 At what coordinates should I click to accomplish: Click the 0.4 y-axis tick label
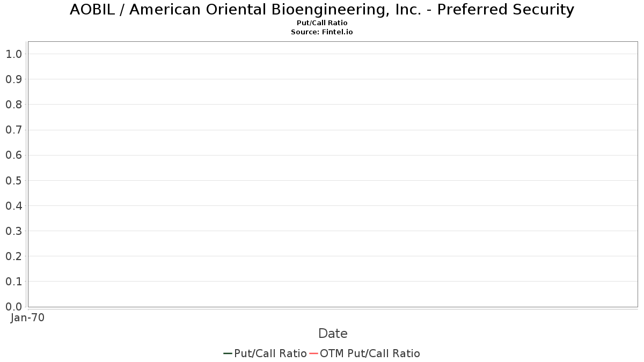click(13, 205)
